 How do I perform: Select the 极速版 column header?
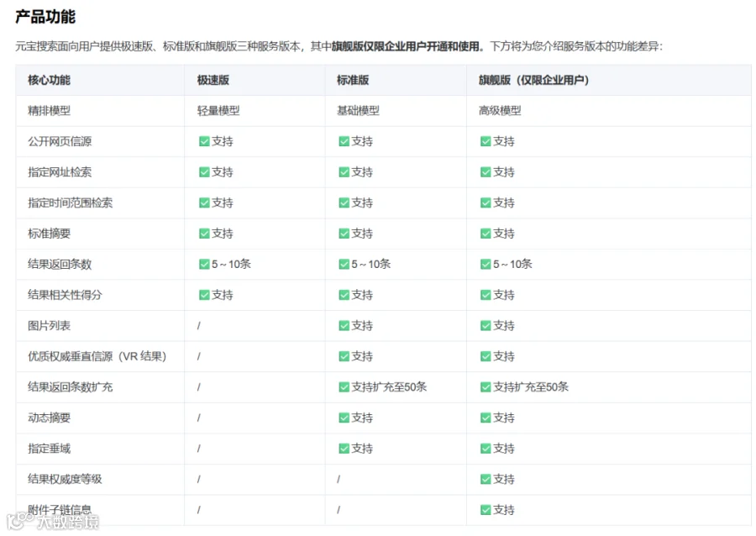213,80
